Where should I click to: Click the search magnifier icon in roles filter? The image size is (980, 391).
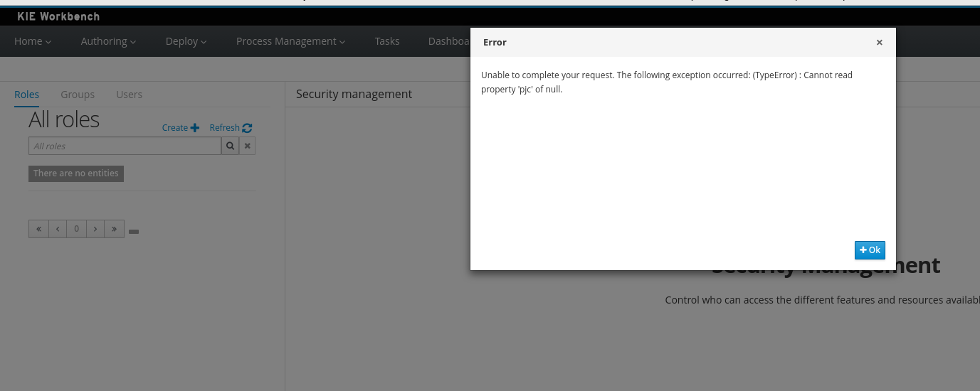point(230,146)
